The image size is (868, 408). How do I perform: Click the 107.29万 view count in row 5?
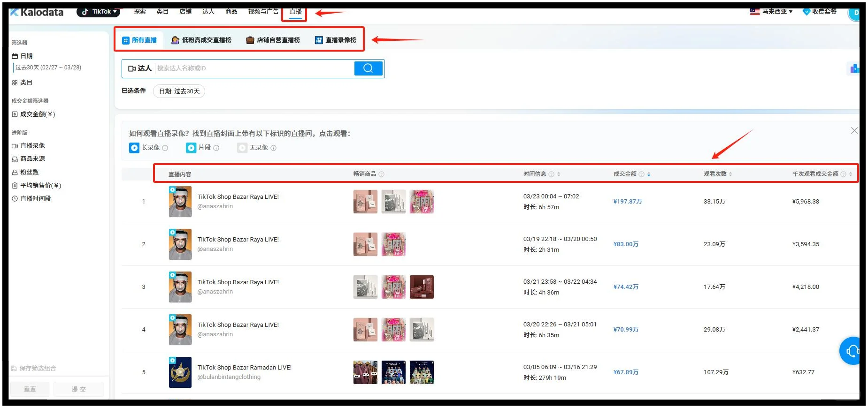(x=716, y=372)
